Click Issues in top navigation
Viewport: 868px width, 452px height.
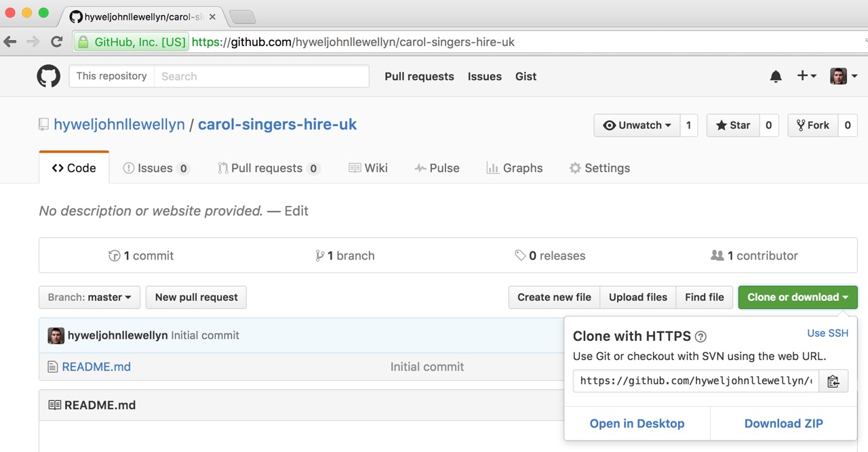pos(485,77)
